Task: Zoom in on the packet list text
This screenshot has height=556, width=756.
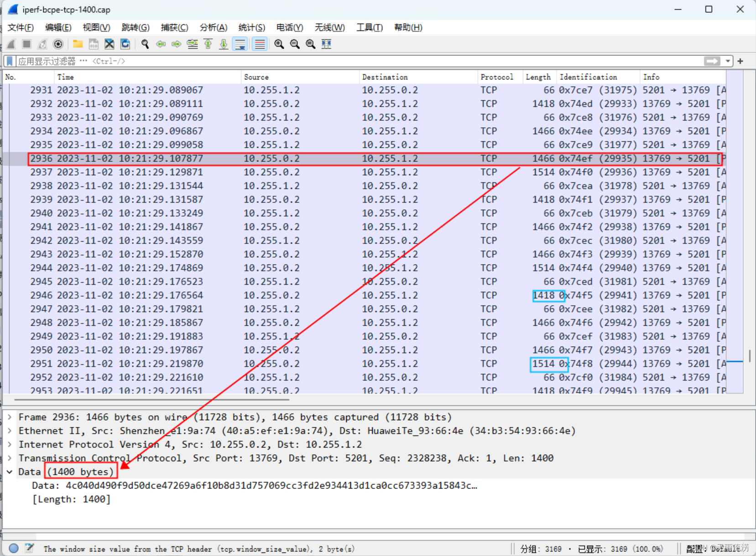Action: point(279,44)
